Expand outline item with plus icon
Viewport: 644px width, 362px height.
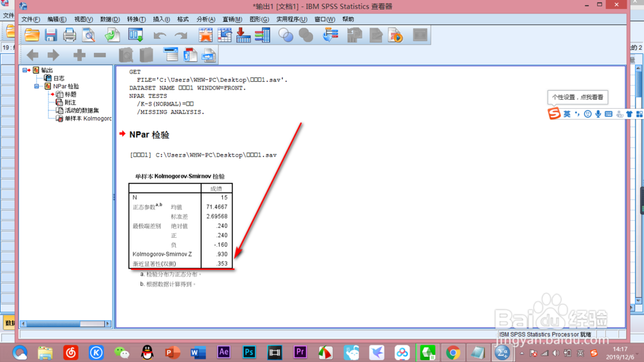pos(79,55)
